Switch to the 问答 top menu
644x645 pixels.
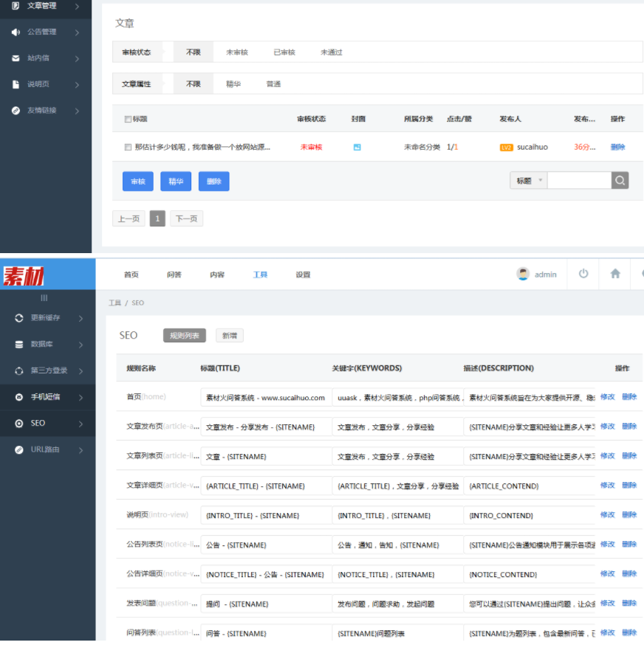click(x=174, y=275)
